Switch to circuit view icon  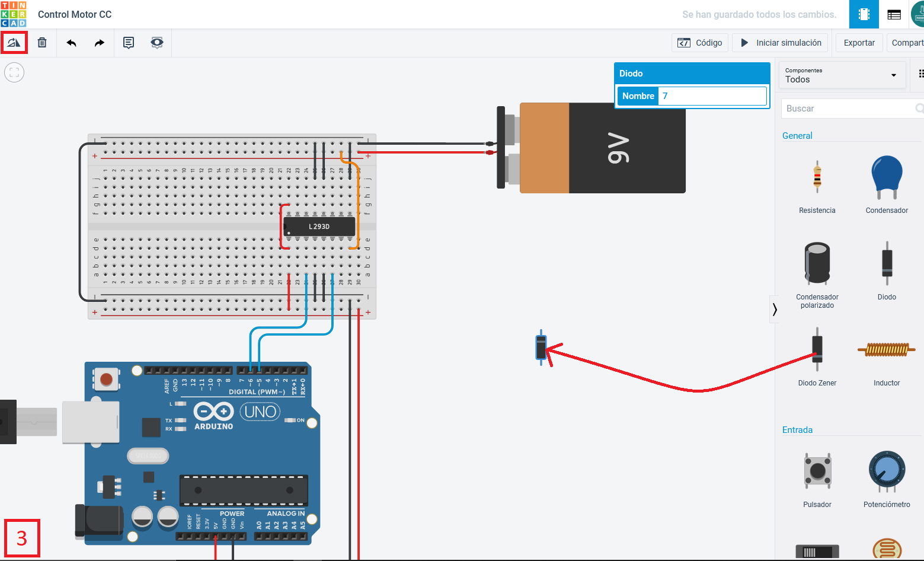[x=864, y=14]
